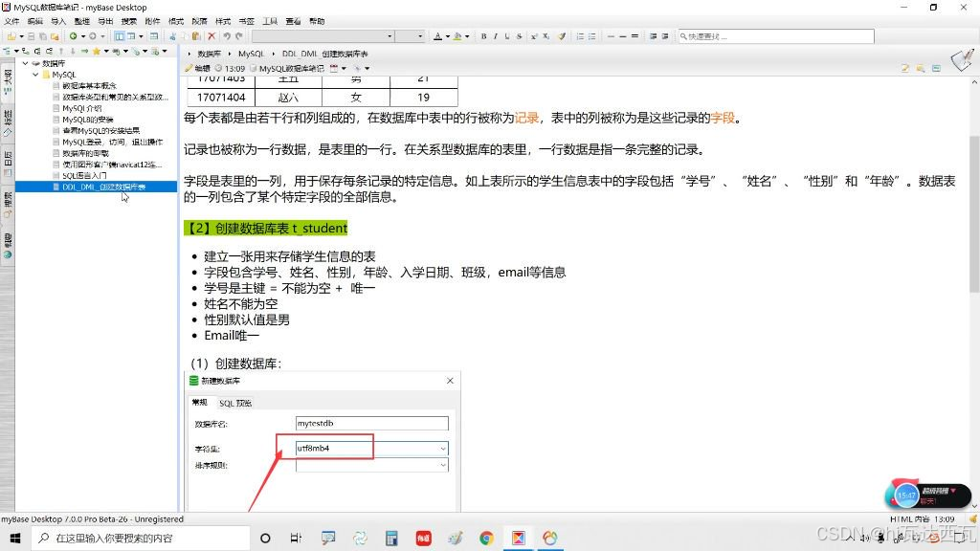The height and width of the screenshot is (551, 980).
Task: Open the 编辑 menu
Action: click(35, 21)
